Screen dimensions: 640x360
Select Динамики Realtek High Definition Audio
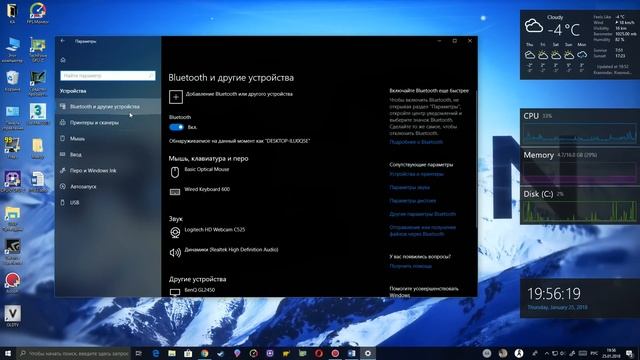pyautogui.click(x=231, y=250)
